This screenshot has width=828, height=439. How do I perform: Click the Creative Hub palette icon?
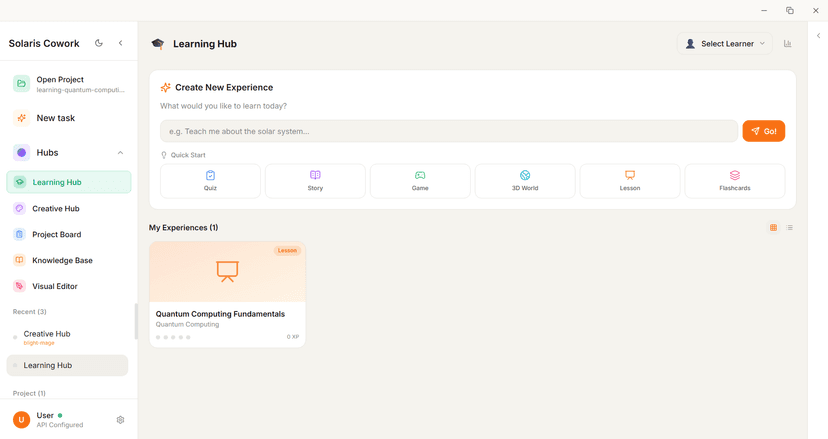(20, 209)
